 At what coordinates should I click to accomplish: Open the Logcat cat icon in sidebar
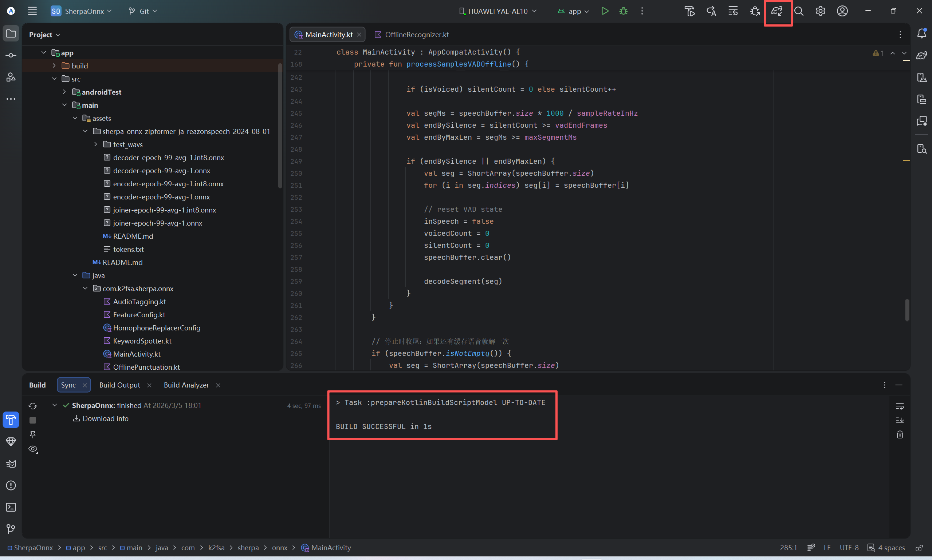11,464
